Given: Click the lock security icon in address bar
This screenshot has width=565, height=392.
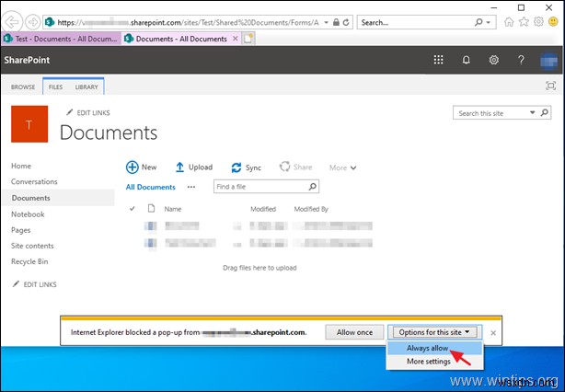Looking at the screenshot, I should click(x=336, y=22).
